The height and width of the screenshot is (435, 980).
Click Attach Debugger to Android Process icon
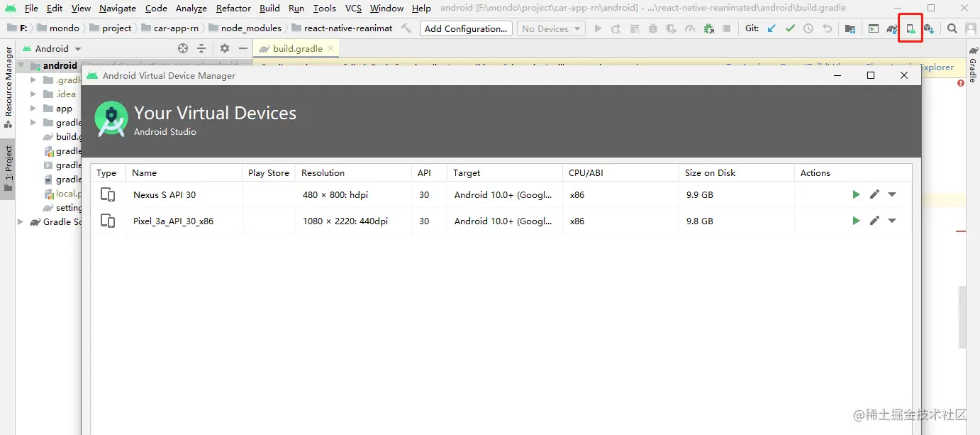coord(708,29)
